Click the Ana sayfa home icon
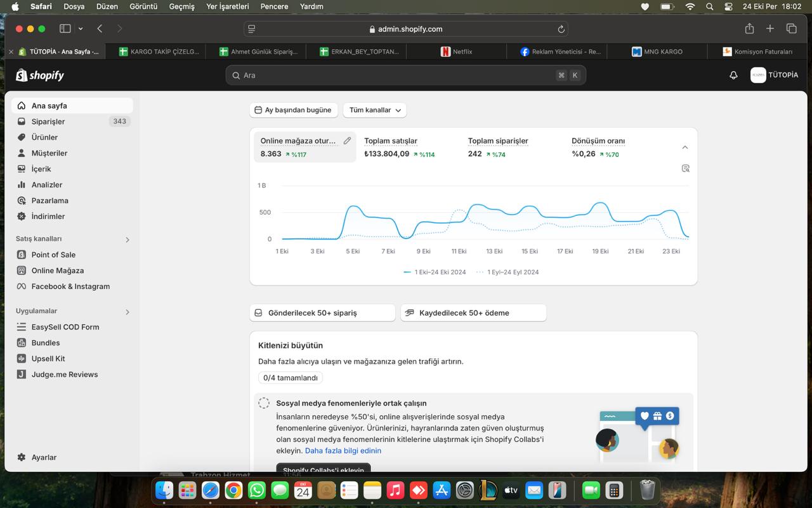This screenshot has height=508, width=812. 22,105
